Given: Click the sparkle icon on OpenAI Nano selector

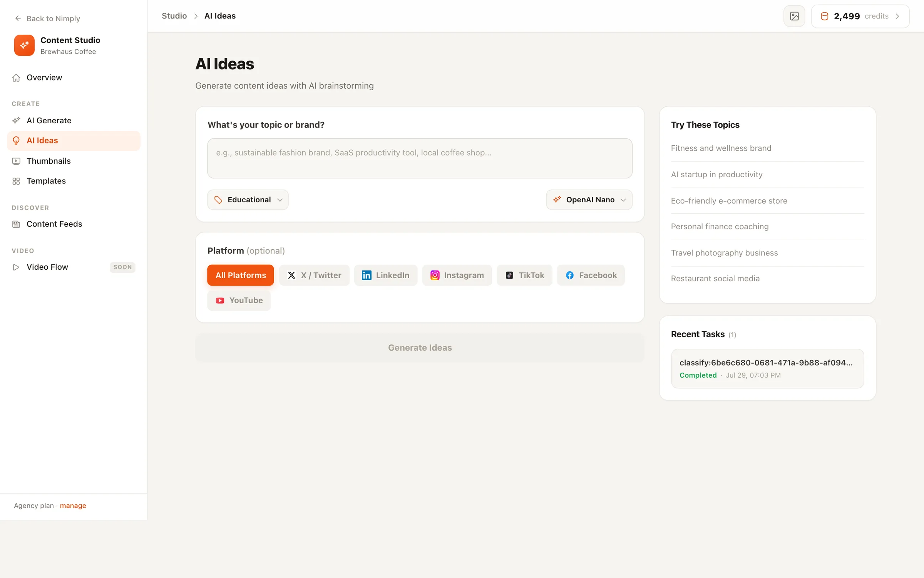Looking at the screenshot, I should point(557,200).
